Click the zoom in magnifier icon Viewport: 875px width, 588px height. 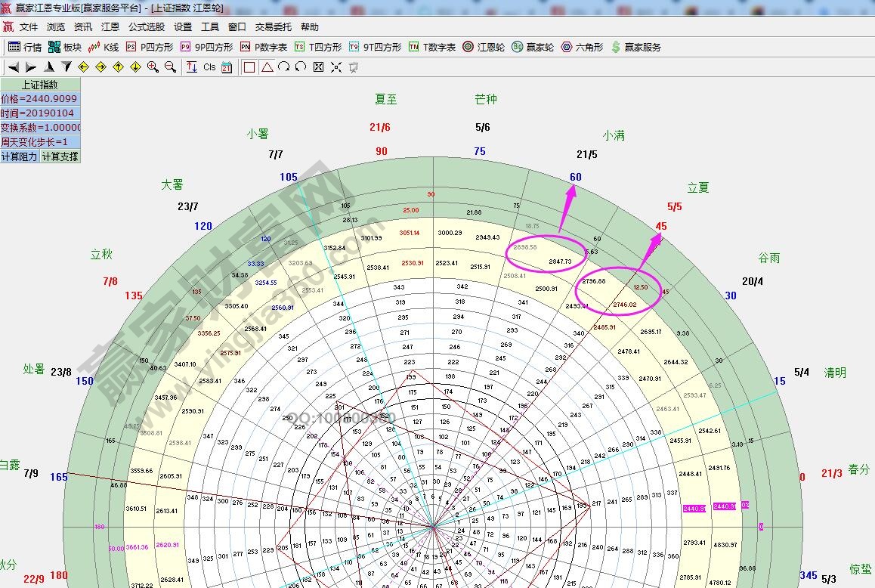point(153,67)
